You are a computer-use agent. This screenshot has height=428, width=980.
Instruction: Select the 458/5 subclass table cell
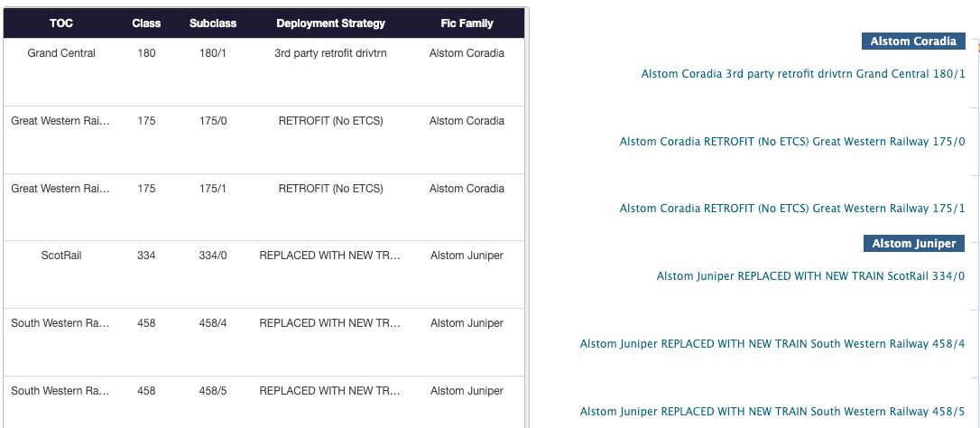coord(213,391)
